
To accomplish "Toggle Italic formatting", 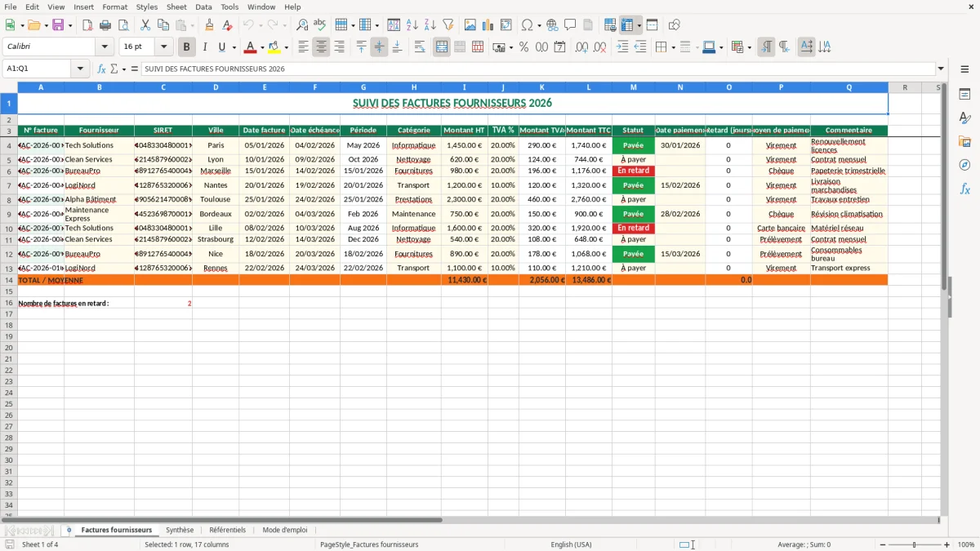I will pos(205,47).
